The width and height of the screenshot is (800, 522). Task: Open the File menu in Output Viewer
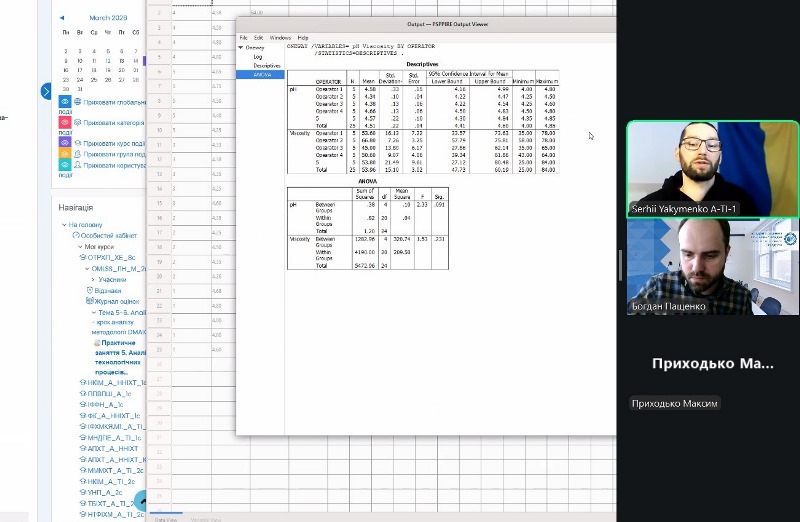(x=243, y=37)
